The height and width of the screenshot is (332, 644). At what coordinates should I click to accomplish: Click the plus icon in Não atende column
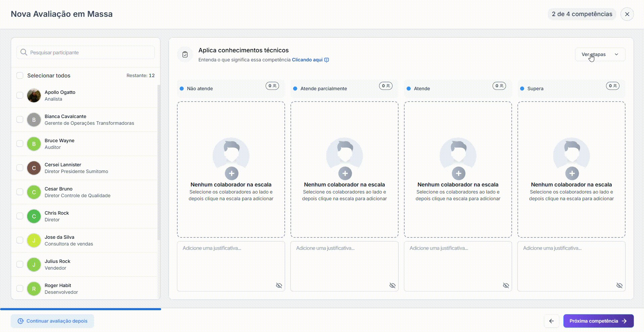pos(231,173)
